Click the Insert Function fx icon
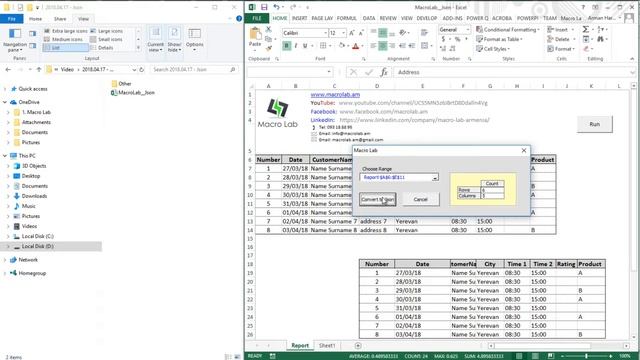The height and width of the screenshot is (360, 640). point(384,72)
